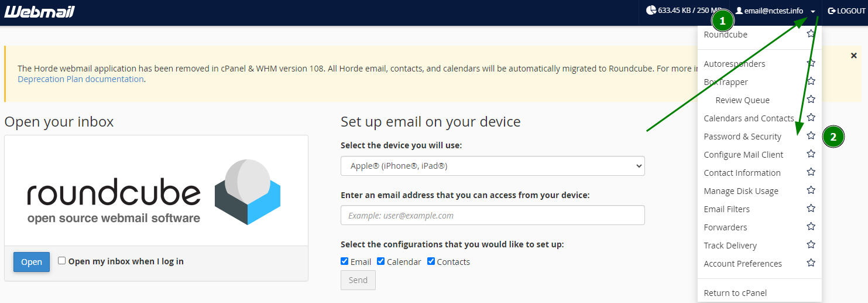Enable Open my inbox when I log in
868x303 pixels.
[x=62, y=261]
